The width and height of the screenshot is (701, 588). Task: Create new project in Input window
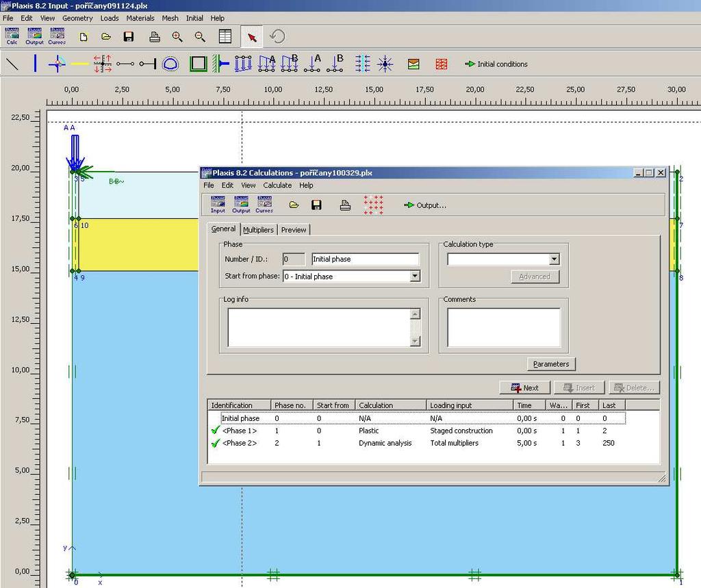coord(84,37)
